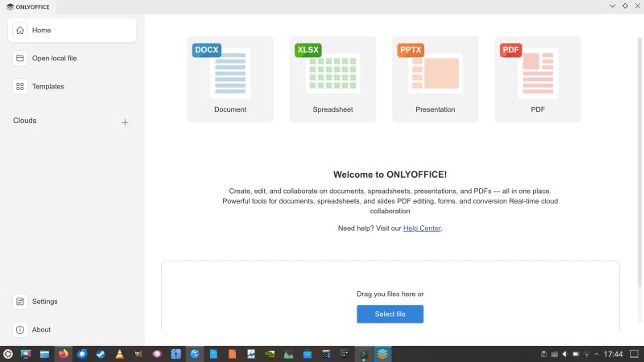Click the 'Drag you files here or' text
The image size is (644, 362).
tap(390, 294)
